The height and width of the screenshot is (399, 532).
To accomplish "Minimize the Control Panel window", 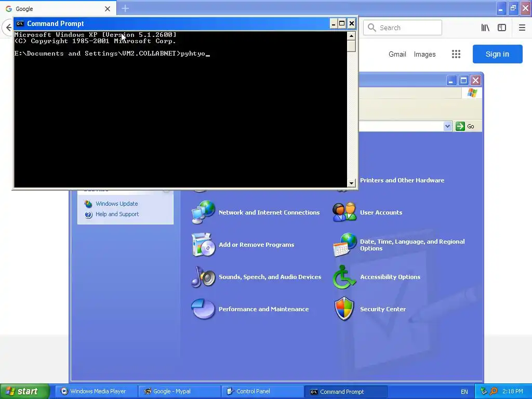I will click(x=451, y=81).
